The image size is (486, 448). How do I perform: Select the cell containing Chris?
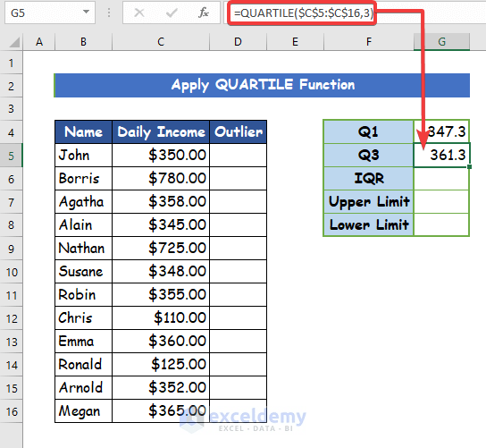tap(83, 318)
